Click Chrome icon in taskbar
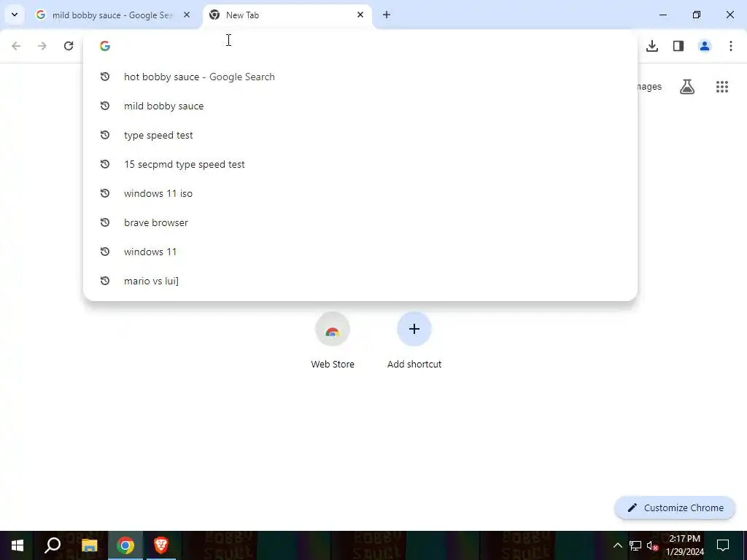 [125, 545]
